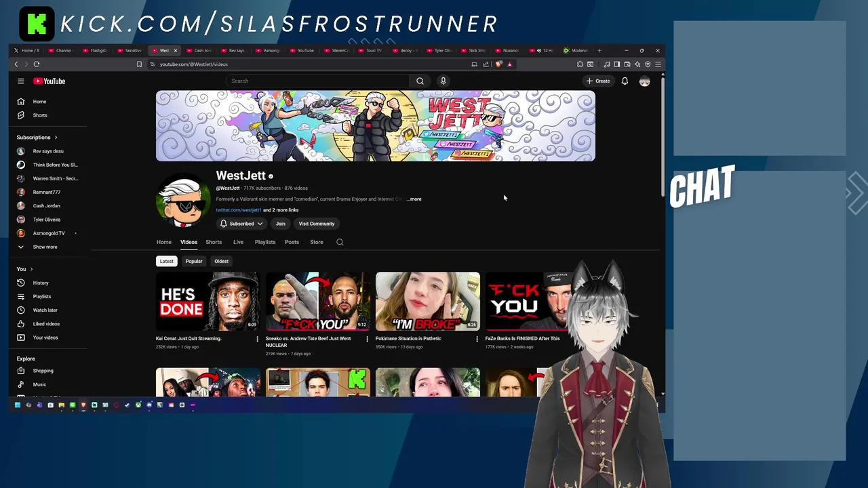Image resolution: width=868 pixels, height=488 pixels.
Task: Open Warren Smith subscription channel
Action: click(47, 178)
